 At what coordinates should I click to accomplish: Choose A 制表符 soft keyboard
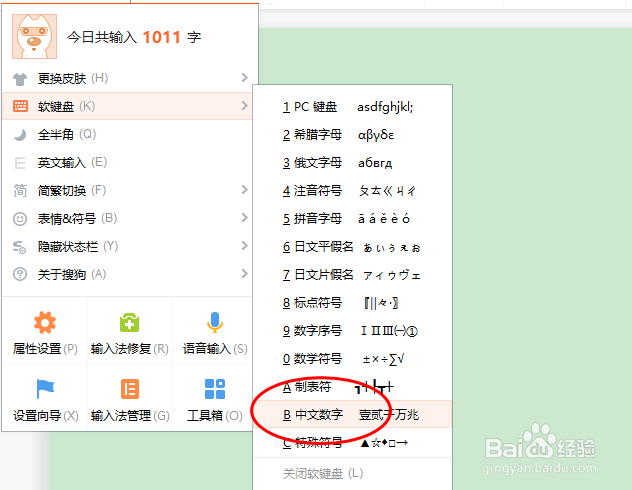(x=353, y=387)
